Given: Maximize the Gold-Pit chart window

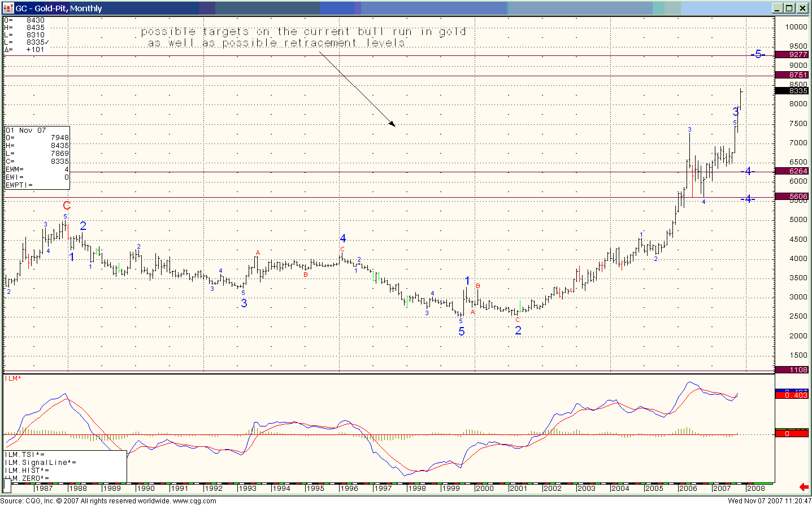Looking at the screenshot, I should (789, 8).
